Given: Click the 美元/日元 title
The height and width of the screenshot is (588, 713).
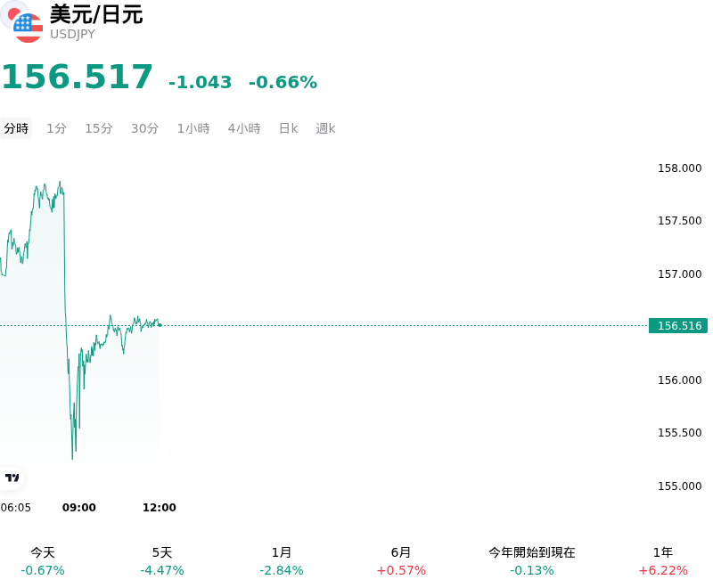Looking at the screenshot, I should point(96,14).
